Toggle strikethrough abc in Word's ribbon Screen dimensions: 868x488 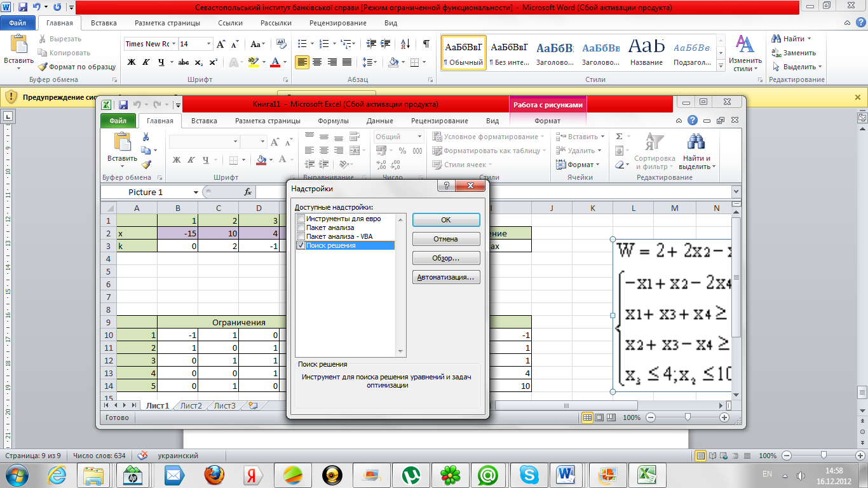point(184,62)
